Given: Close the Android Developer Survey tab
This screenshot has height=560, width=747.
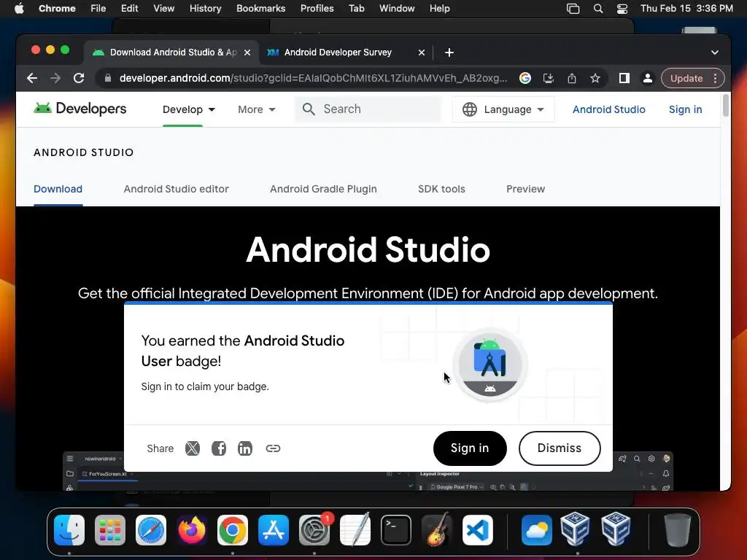Looking at the screenshot, I should coord(421,52).
